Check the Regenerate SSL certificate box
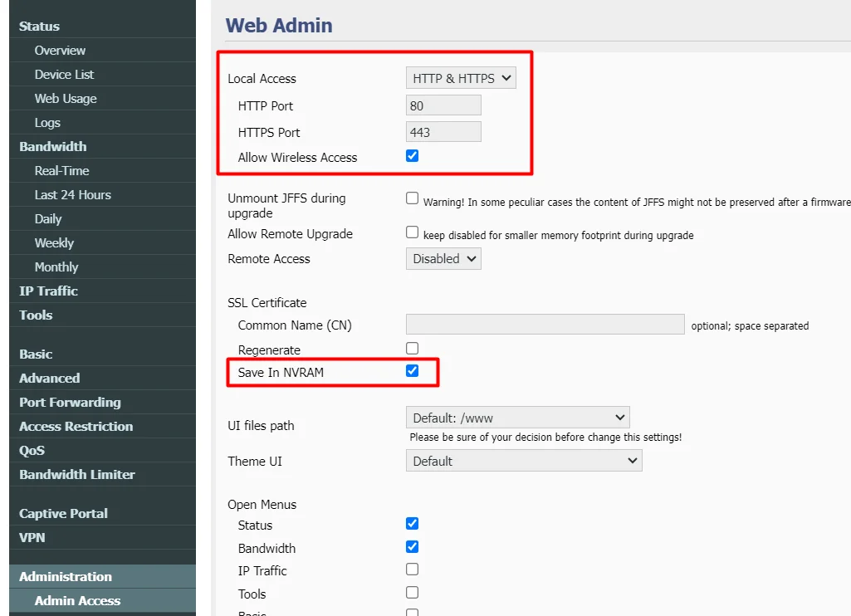Image resolution: width=851 pixels, height=616 pixels. (x=412, y=348)
